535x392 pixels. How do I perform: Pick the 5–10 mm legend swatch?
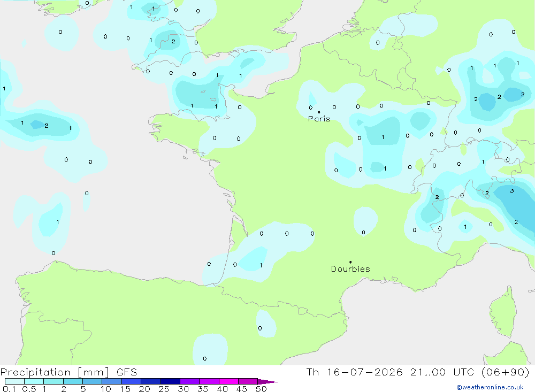(x=93, y=381)
